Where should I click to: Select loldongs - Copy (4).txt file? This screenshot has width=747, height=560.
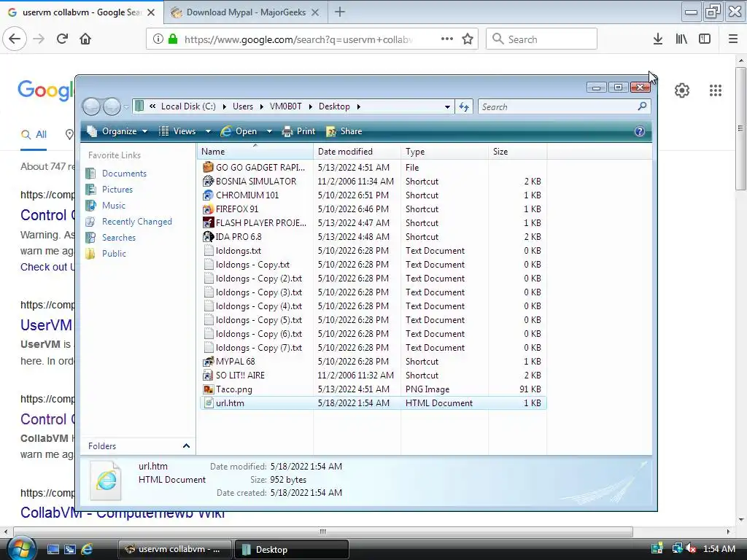[x=259, y=306]
